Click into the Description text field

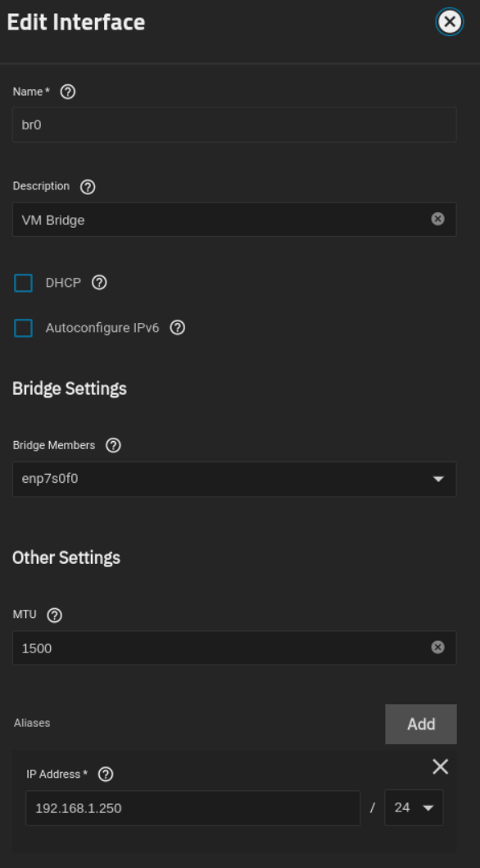coord(221,220)
